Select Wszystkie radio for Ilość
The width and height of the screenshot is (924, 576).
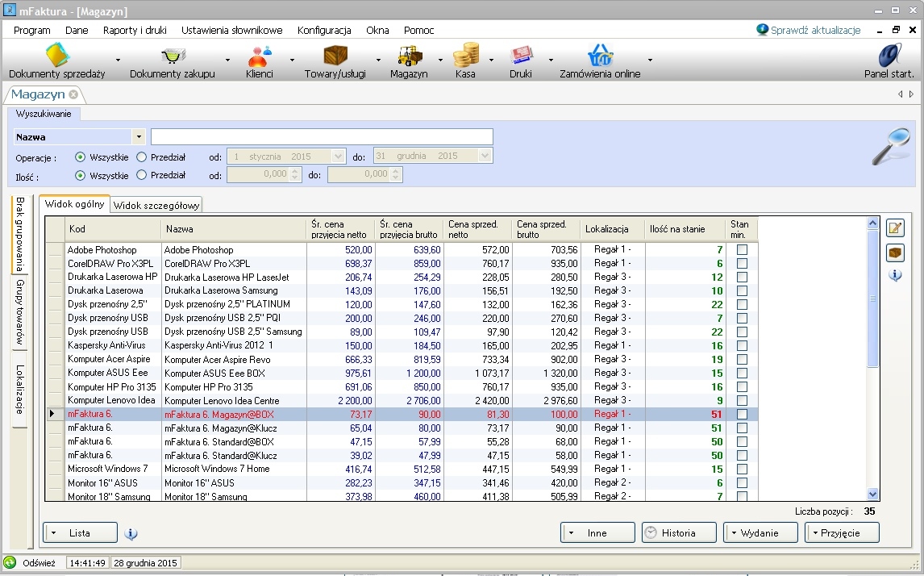(80, 175)
